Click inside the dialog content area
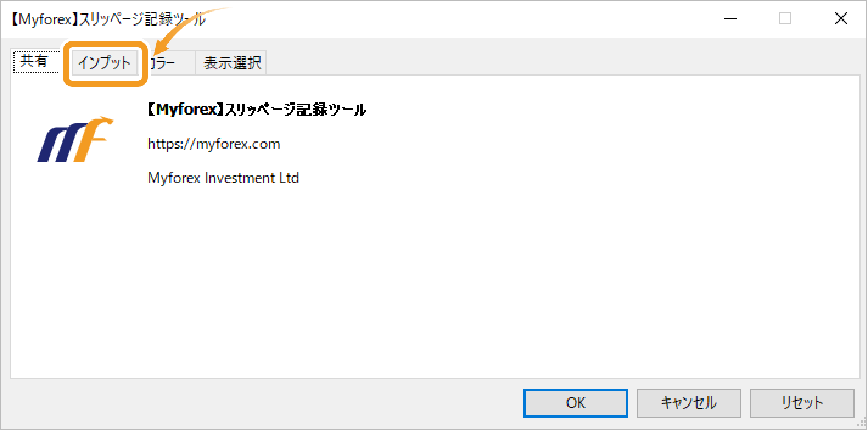The width and height of the screenshot is (868, 430). [x=426, y=274]
